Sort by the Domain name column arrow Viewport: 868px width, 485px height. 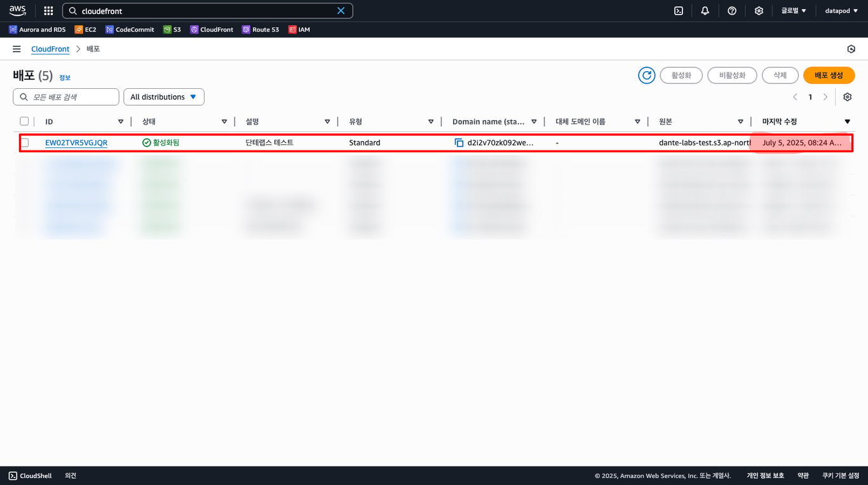click(534, 121)
